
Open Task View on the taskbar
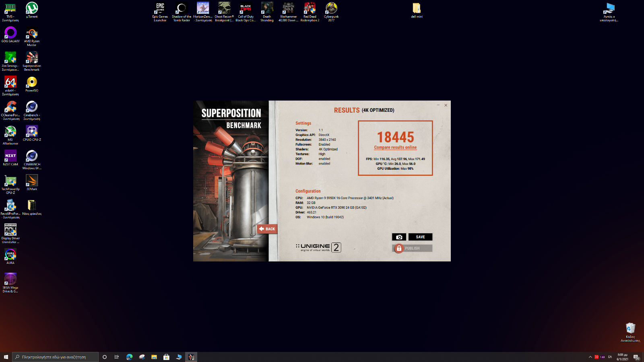tap(117, 357)
